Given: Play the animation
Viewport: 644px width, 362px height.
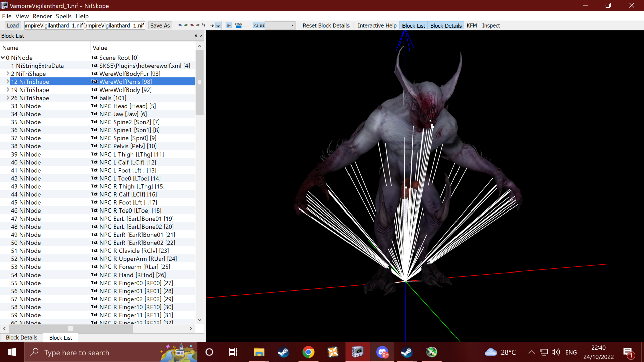Looking at the screenshot, I should click(229, 25).
